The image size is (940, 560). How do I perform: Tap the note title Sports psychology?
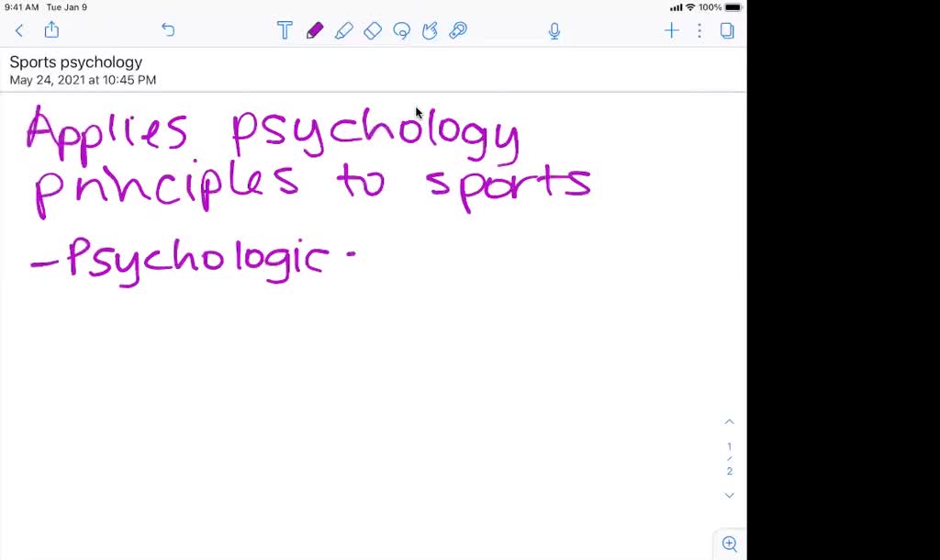tap(75, 62)
